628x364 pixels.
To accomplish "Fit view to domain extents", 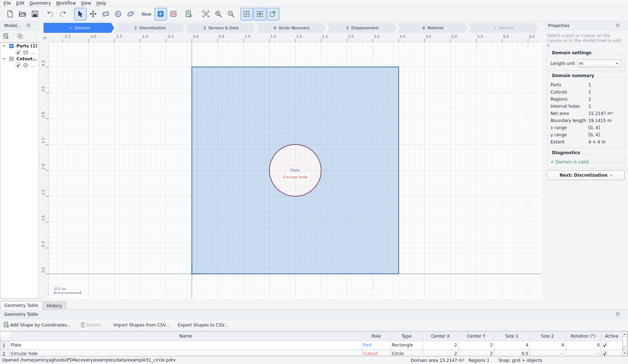I will tap(206, 14).
